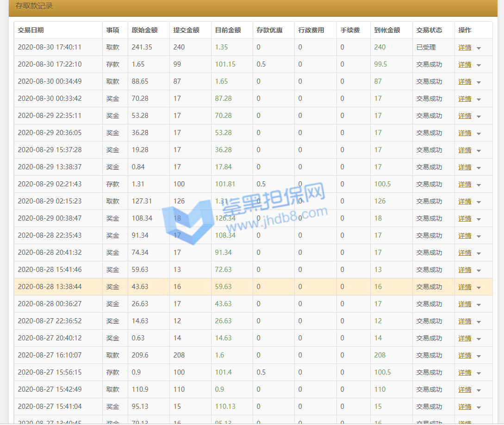Image resolution: width=504 pixels, height=425 pixels.
Task: Click the 存取款记录 panel title
Action: tap(34, 6)
